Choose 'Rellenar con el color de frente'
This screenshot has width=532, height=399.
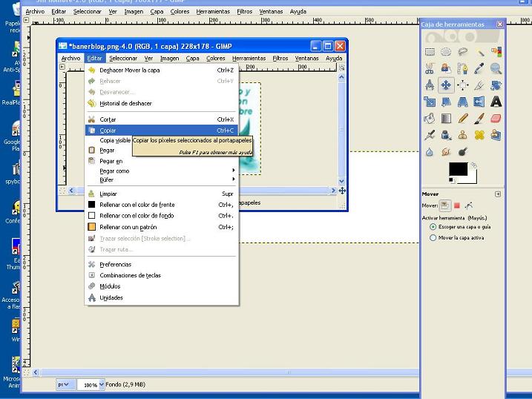(x=161, y=205)
